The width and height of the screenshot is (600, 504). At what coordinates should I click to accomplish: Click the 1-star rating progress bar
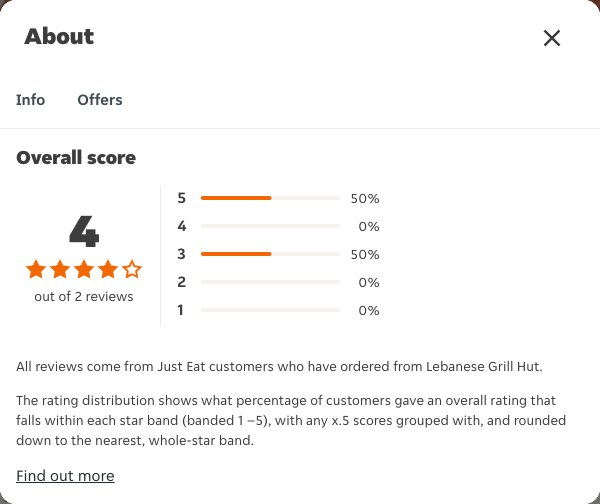click(x=271, y=310)
